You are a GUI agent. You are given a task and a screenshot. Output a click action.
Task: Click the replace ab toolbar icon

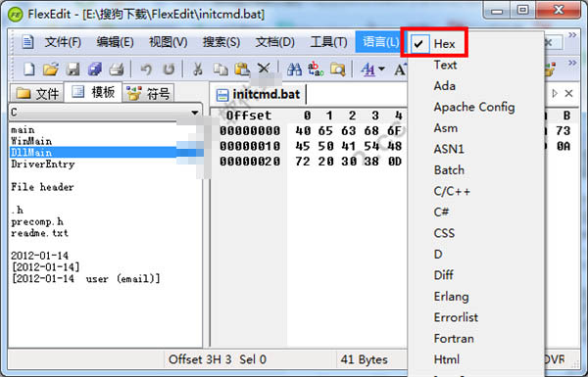click(316, 70)
